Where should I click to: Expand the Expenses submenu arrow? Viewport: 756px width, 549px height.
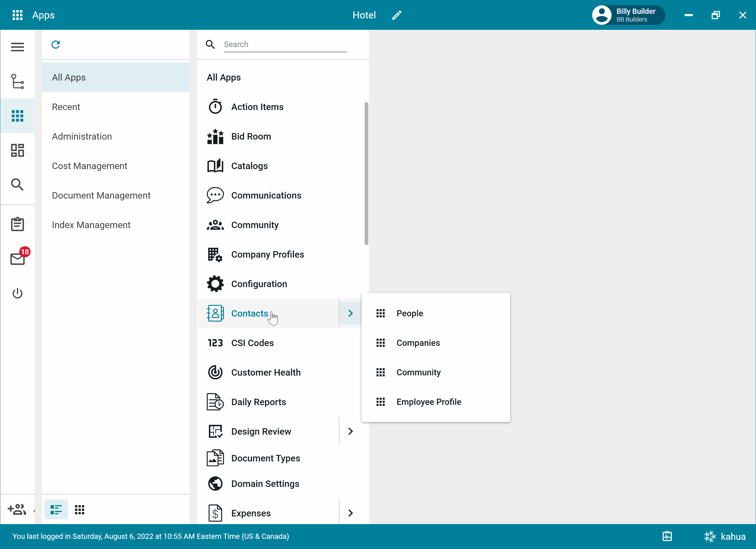[350, 513]
